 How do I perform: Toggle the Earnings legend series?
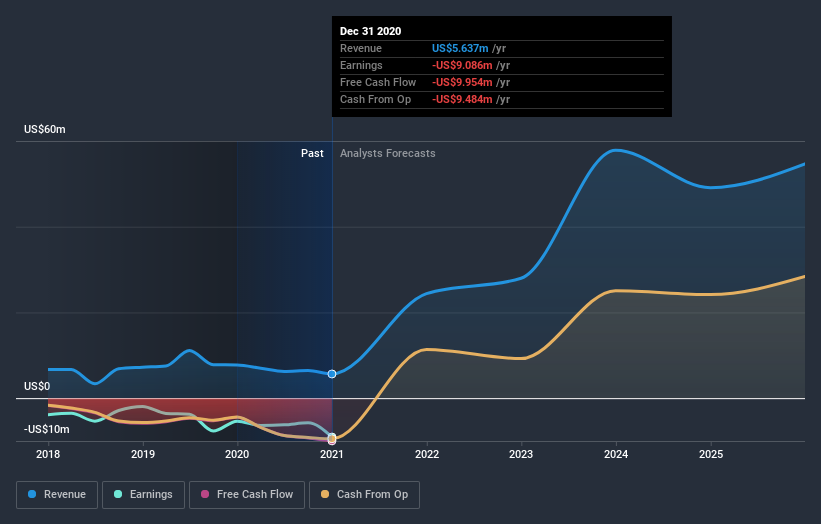tap(143, 495)
